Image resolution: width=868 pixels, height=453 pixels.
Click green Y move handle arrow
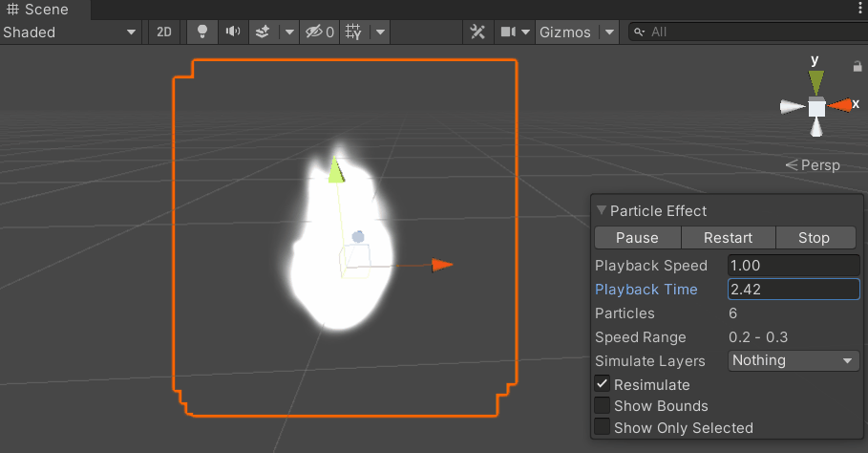point(335,169)
